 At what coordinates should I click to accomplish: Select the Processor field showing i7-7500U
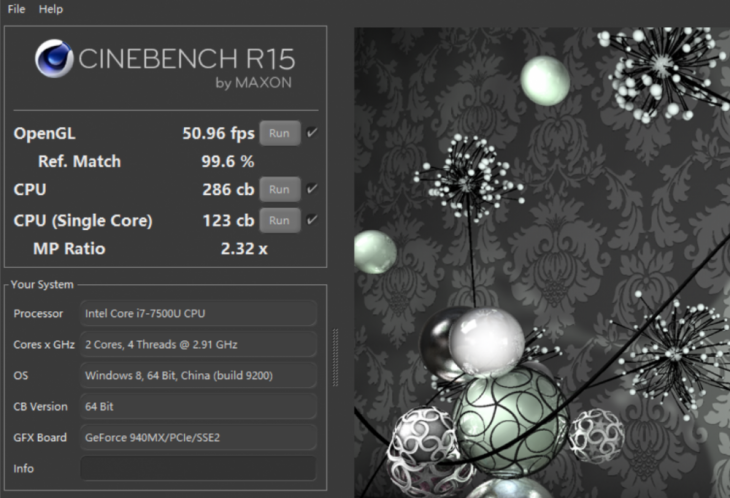(198, 313)
